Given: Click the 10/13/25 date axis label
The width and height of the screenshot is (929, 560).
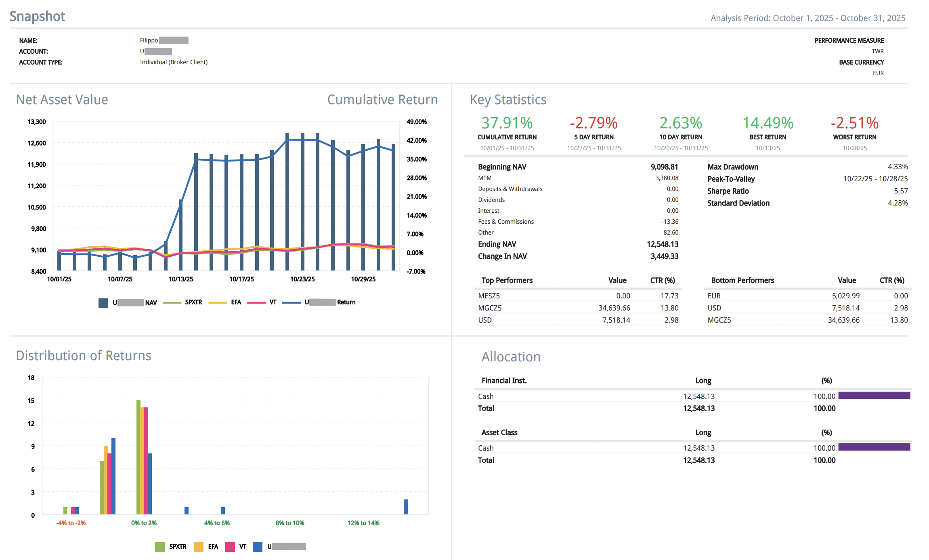Looking at the screenshot, I should tap(180, 279).
